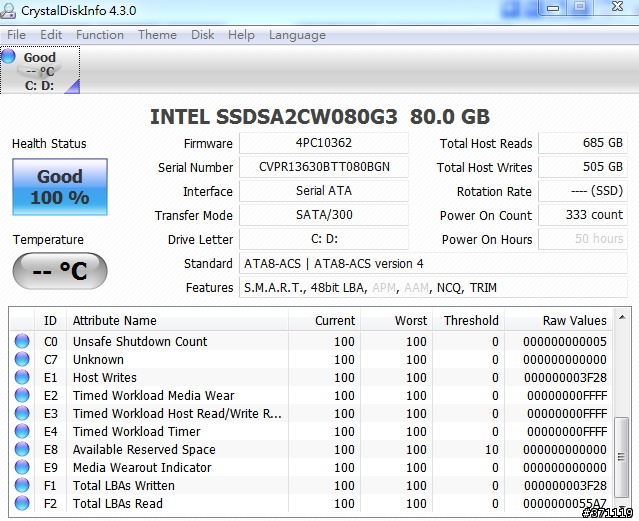Click the attribute list scrollbar thumb

(x=621, y=457)
